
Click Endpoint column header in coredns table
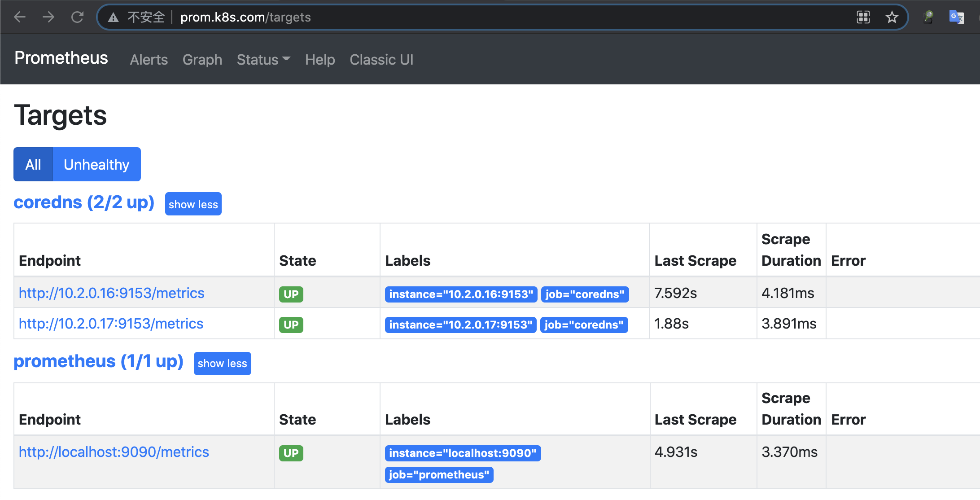point(50,260)
